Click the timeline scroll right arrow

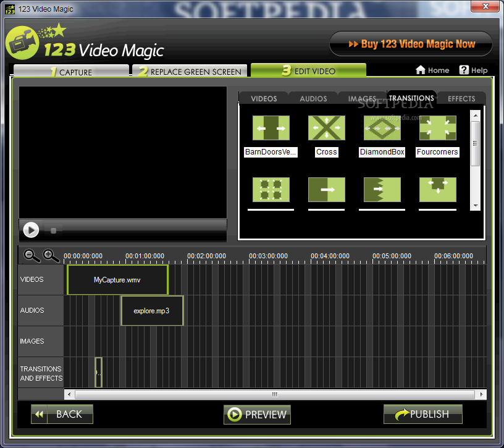[x=481, y=394]
